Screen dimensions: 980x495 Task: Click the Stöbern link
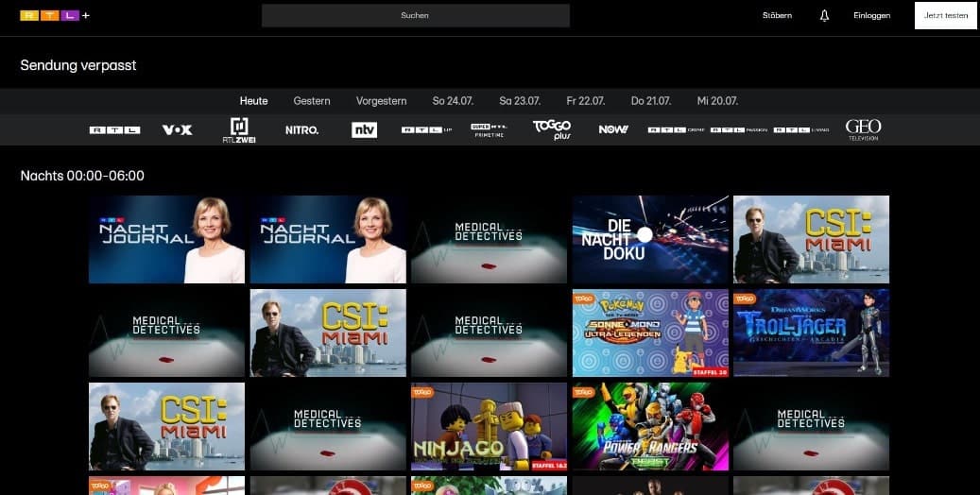(777, 16)
